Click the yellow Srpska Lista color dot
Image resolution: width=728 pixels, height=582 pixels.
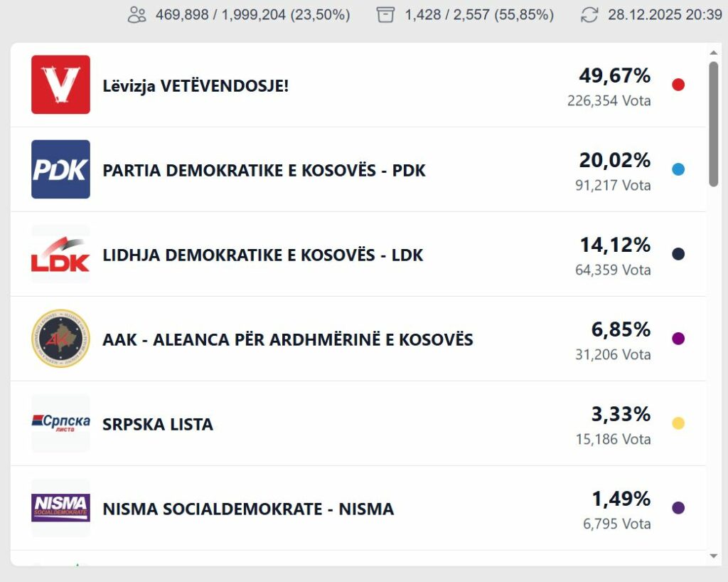pos(678,423)
